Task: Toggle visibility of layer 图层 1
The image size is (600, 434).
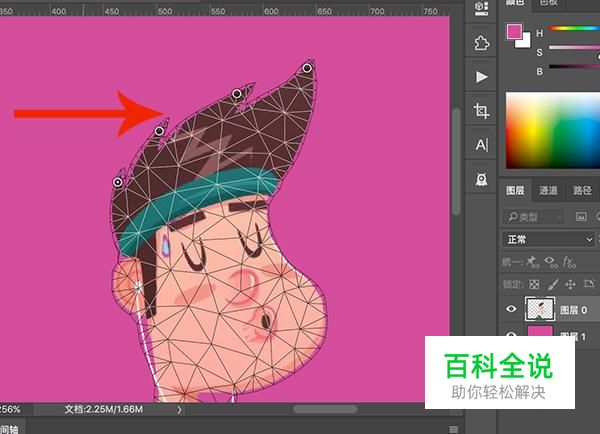Action: click(511, 334)
